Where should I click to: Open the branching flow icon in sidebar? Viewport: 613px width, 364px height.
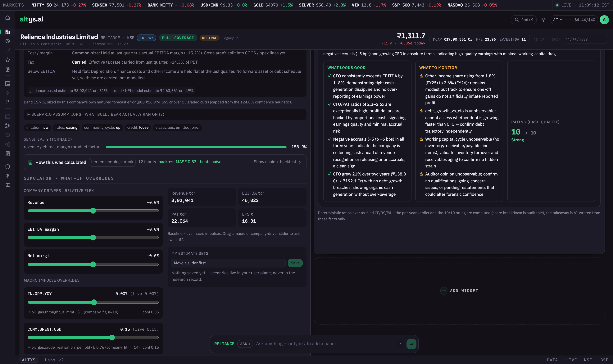click(x=8, y=126)
